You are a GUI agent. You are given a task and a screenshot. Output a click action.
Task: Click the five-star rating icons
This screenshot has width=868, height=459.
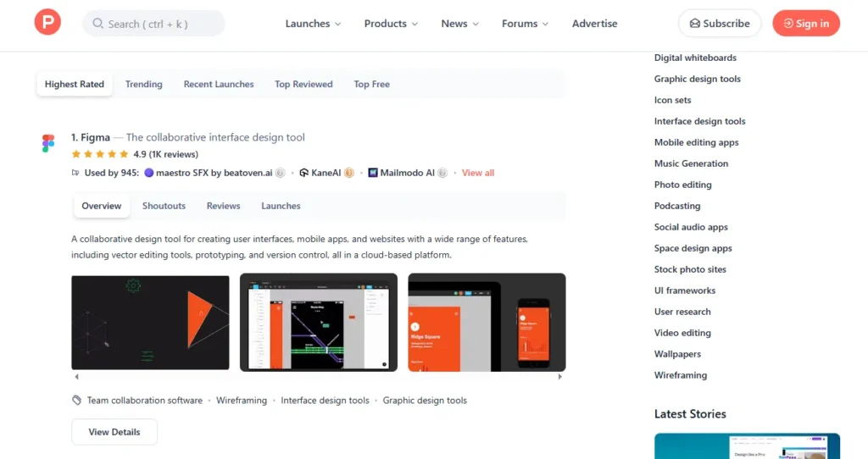100,154
